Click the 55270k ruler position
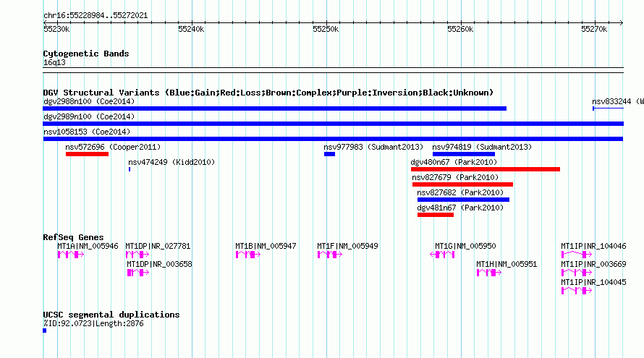 point(594,29)
